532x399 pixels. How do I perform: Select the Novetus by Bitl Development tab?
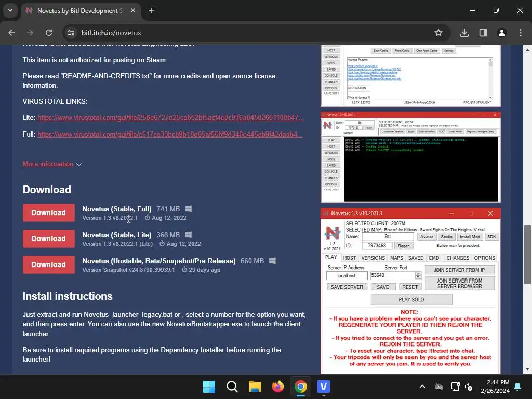click(x=81, y=11)
